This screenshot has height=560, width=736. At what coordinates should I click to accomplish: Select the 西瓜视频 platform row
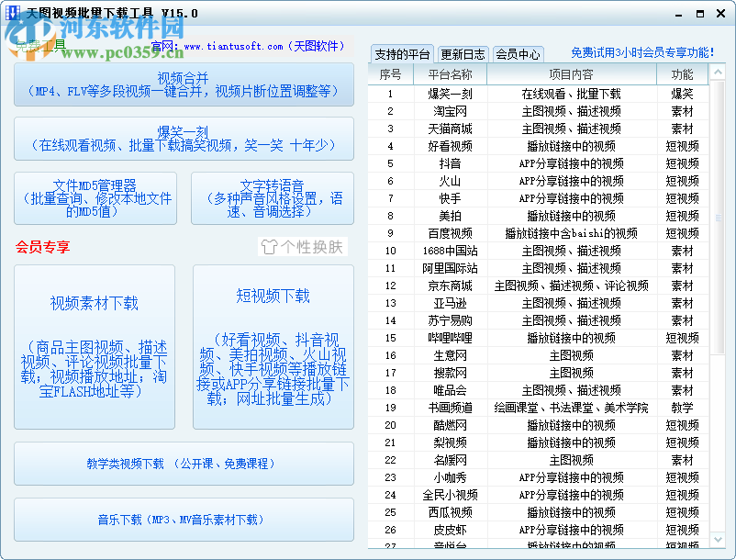point(539,512)
